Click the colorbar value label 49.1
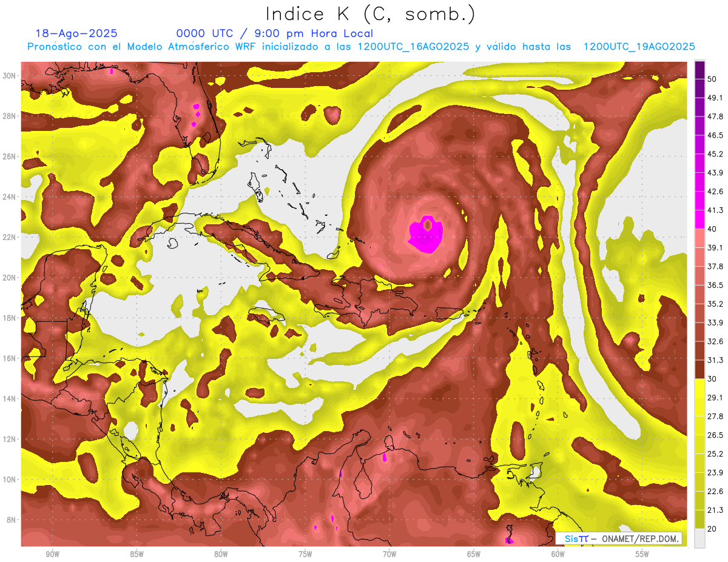Screen dimensions: 728x562 pos(715,98)
